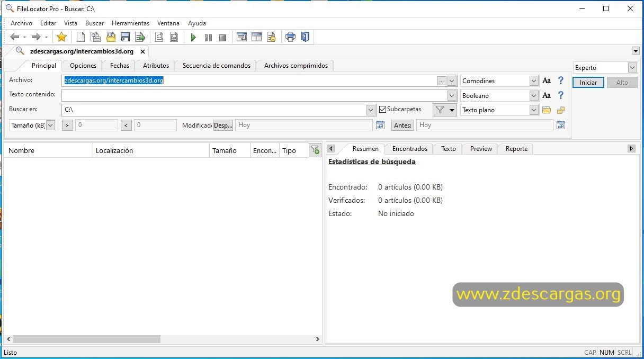Screen dimensions: 644x359
Task: Open help question mark beside Comodines
Action: (561, 81)
